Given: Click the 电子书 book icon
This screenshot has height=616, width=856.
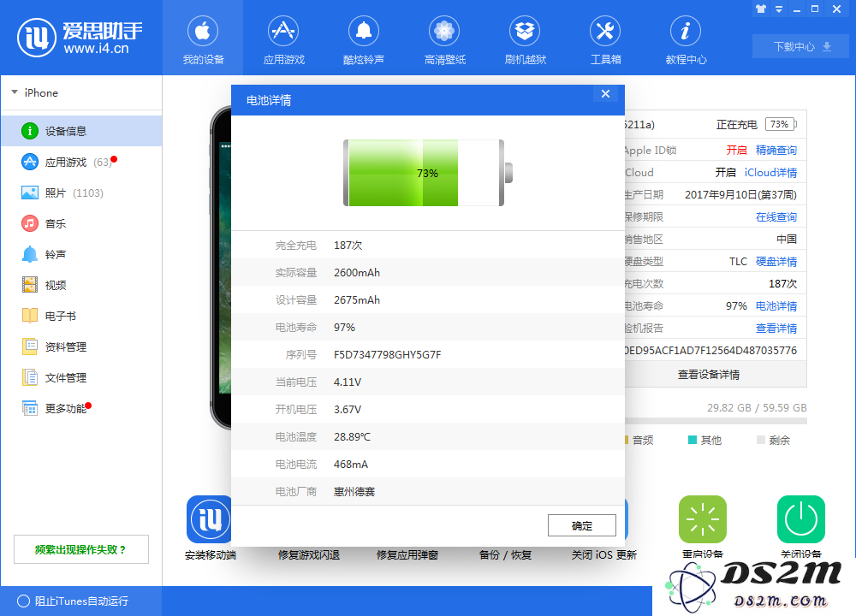Looking at the screenshot, I should click(29, 316).
